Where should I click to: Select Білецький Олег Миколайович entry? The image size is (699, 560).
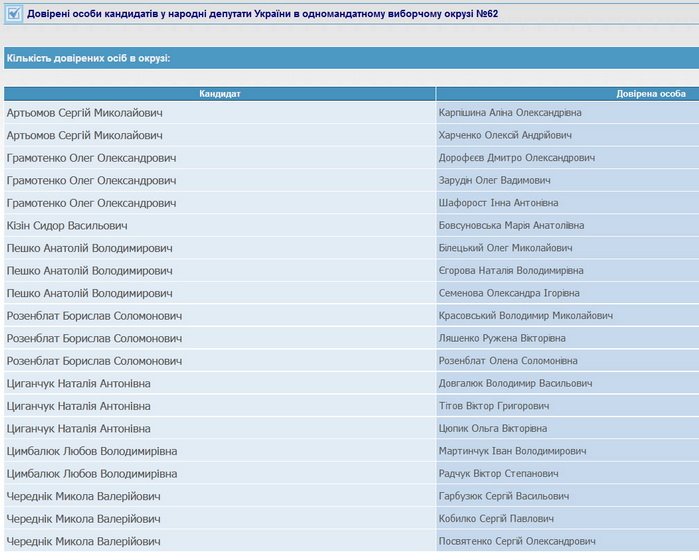click(505, 248)
